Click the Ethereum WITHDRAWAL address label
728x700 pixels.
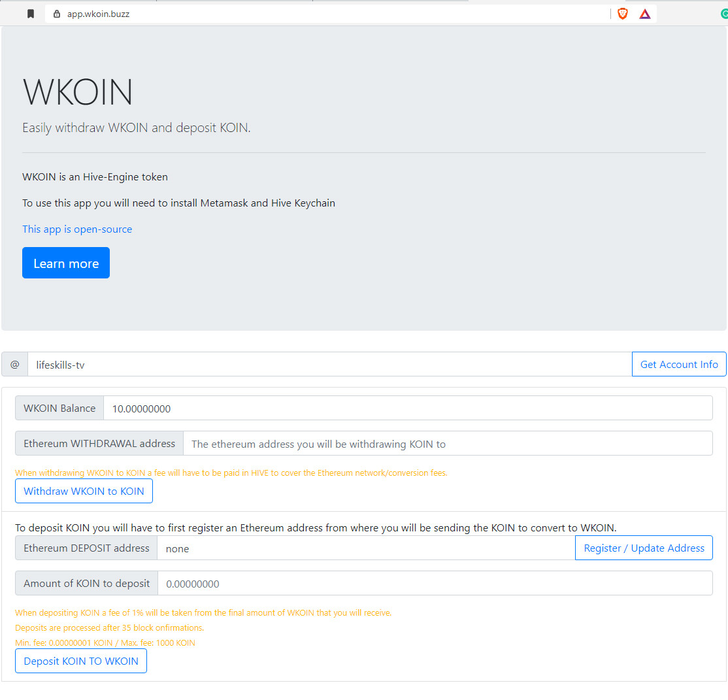[99, 444]
